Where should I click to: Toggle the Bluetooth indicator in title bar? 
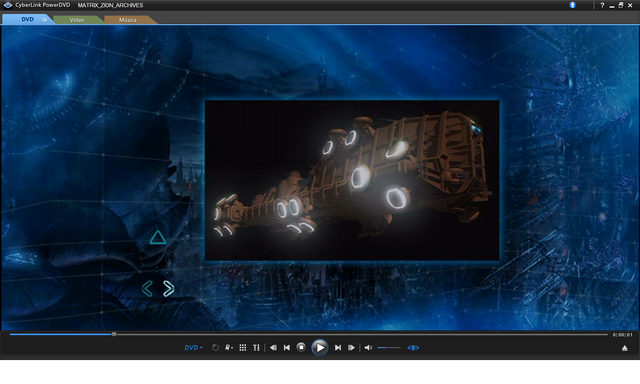pos(572,5)
